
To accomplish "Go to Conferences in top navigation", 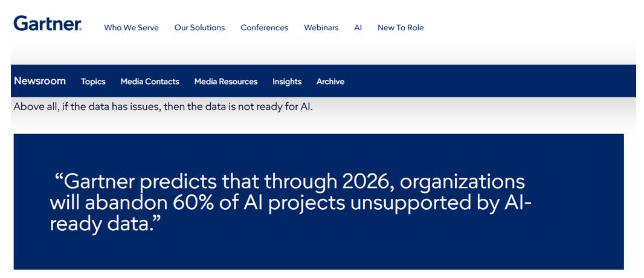I will pos(265,28).
